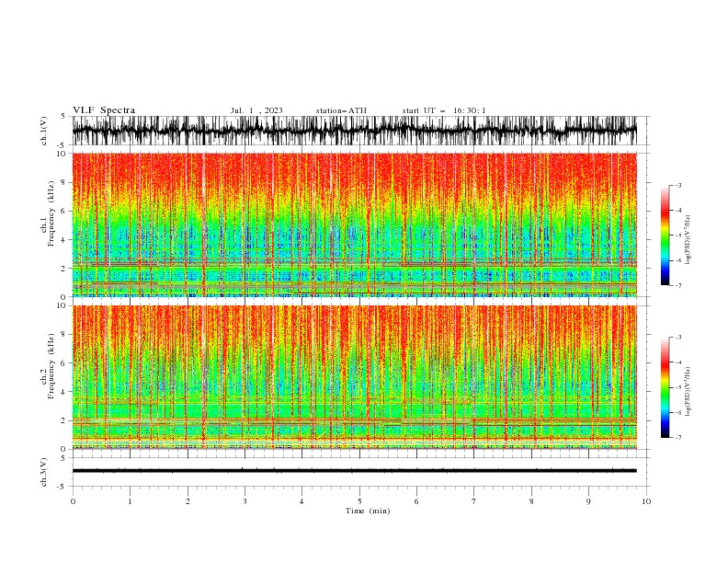Click the 'station=ATH' label
Screen dimensions: 728x563
pos(341,110)
